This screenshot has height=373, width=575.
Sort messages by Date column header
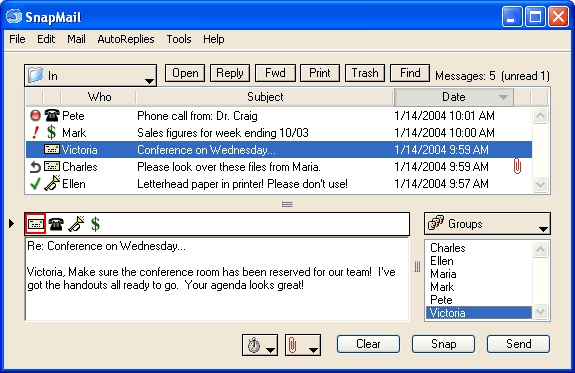[x=454, y=97]
